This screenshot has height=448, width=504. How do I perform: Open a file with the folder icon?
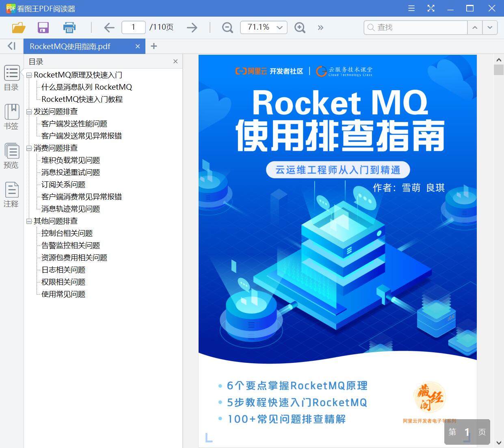pos(19,28)
